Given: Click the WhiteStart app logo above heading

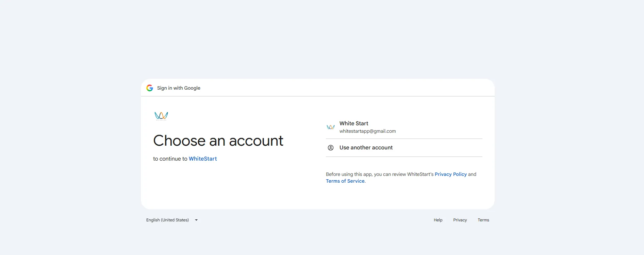Looking at the screenshot, I should [x=161, y=116].
